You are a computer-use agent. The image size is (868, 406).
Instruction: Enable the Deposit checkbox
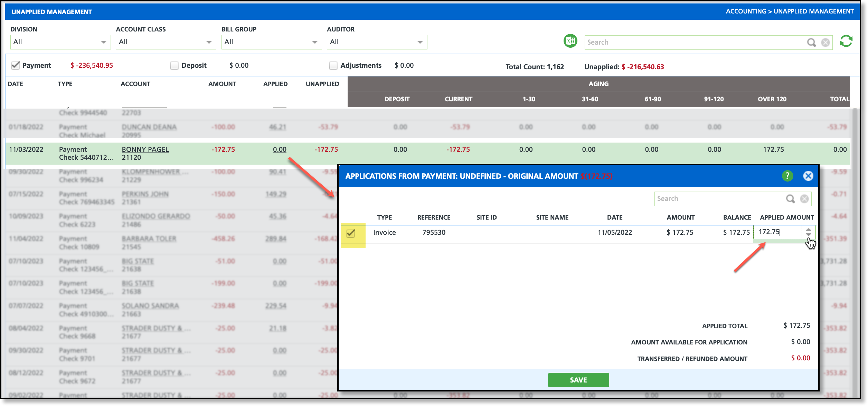click(x=174, y=66)
